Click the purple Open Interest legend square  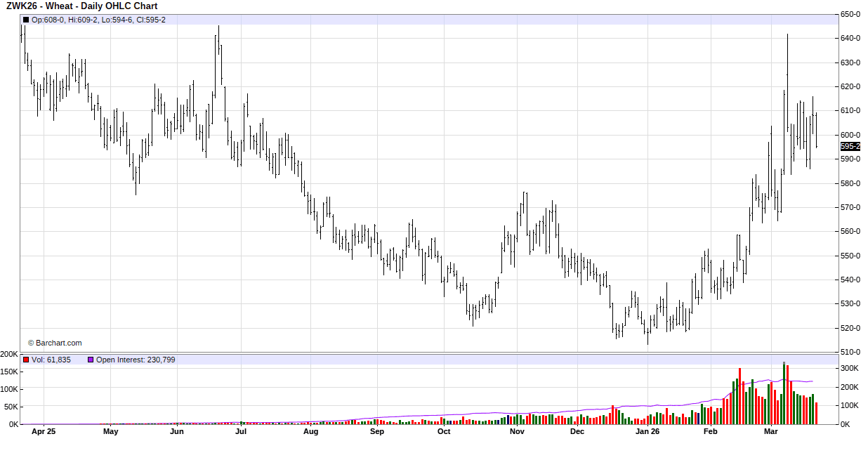pos(90,360)
